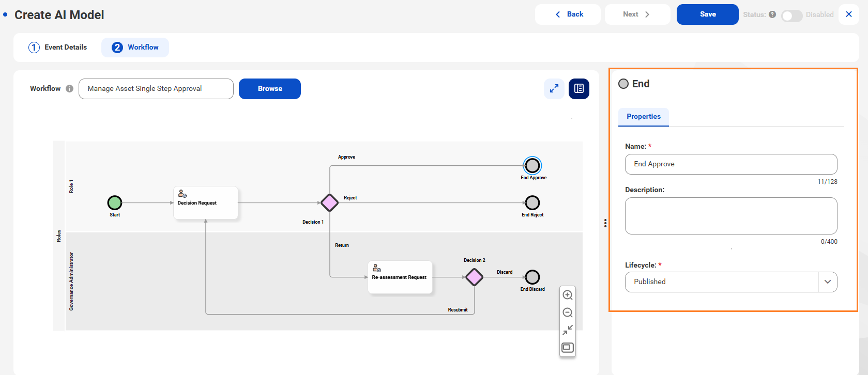Click the Create AI Model title
The image size is (868, 375).
click(x=59, y=15)
